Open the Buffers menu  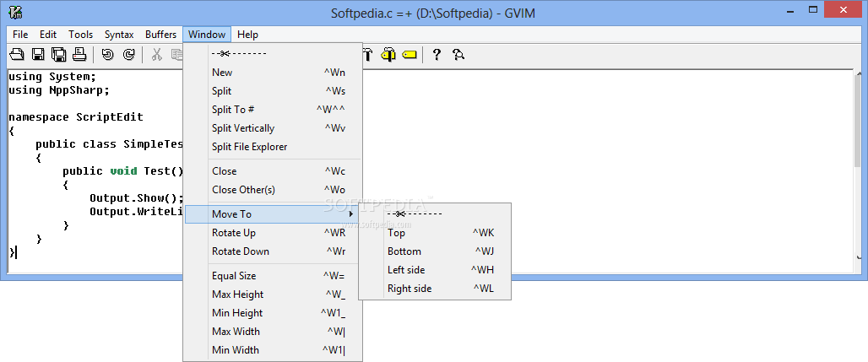(x=161, y=35)
